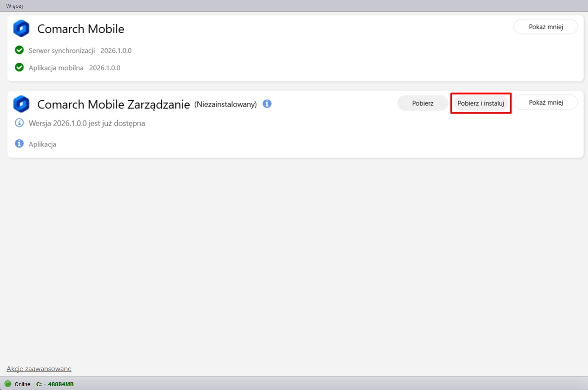Screen dimensions: 588x390
Task: Click the Comarch Mobile hexagon logo
Action: point(21,29)
